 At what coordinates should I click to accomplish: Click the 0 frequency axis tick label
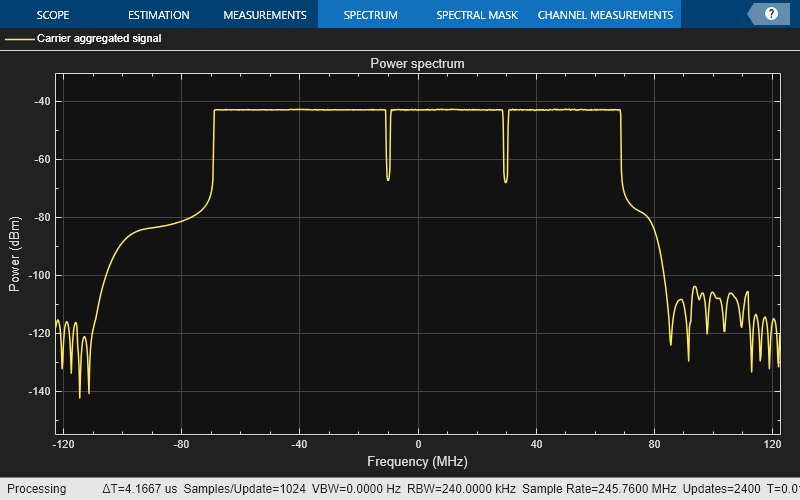(x=418, y=444)
